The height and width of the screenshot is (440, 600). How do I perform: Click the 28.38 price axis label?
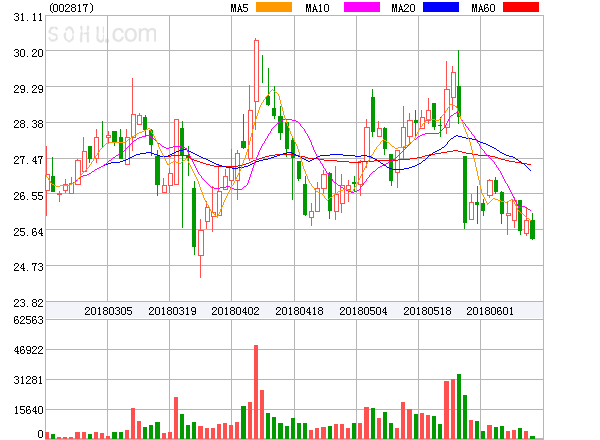tap(28, 124)
